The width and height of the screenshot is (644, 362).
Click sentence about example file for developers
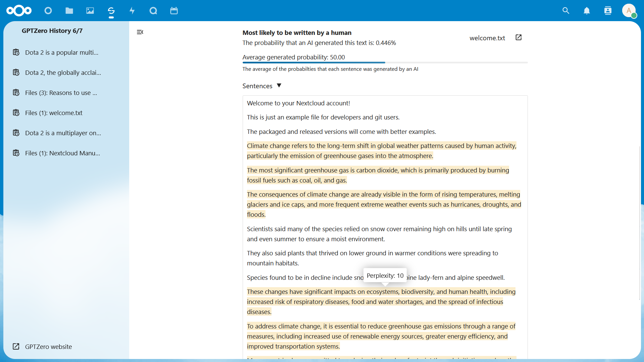coord(323,117)
